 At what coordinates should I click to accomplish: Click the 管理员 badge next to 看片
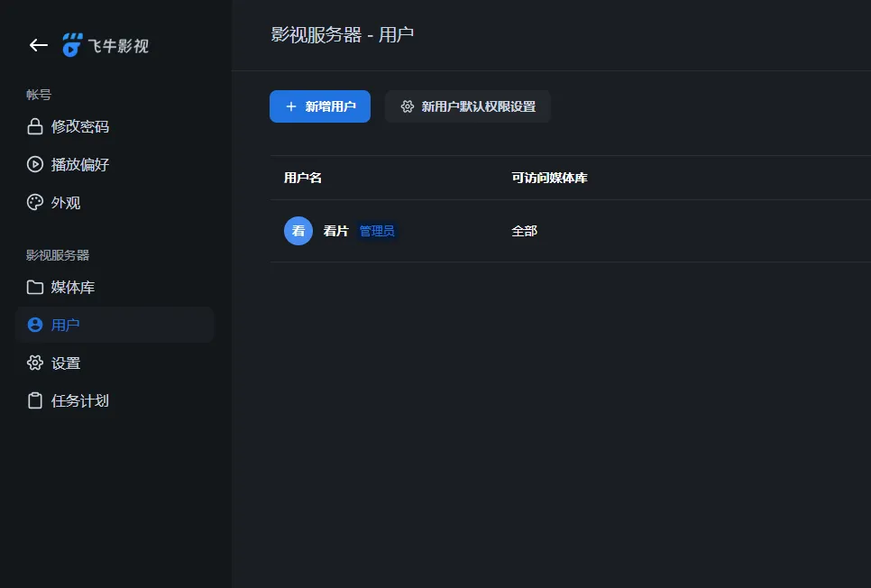tap(375, 231)
